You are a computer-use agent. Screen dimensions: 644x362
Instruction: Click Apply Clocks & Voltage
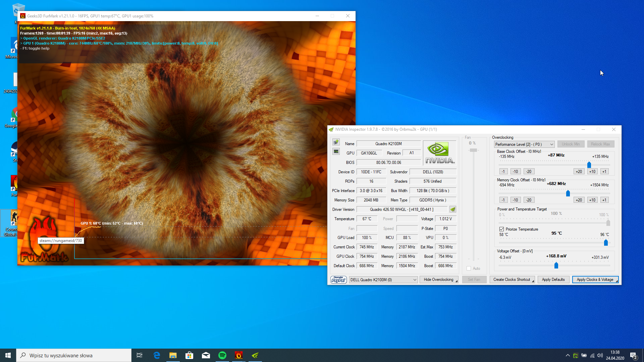pos(595,280)
